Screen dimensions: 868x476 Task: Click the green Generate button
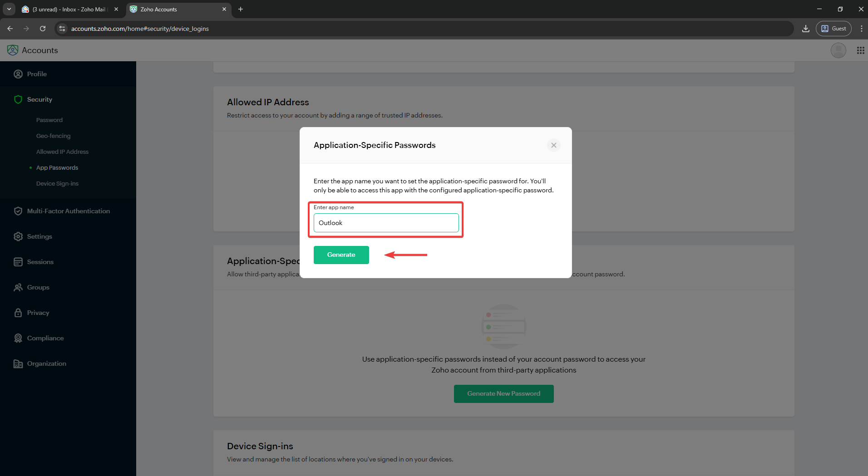click(341, 255)
